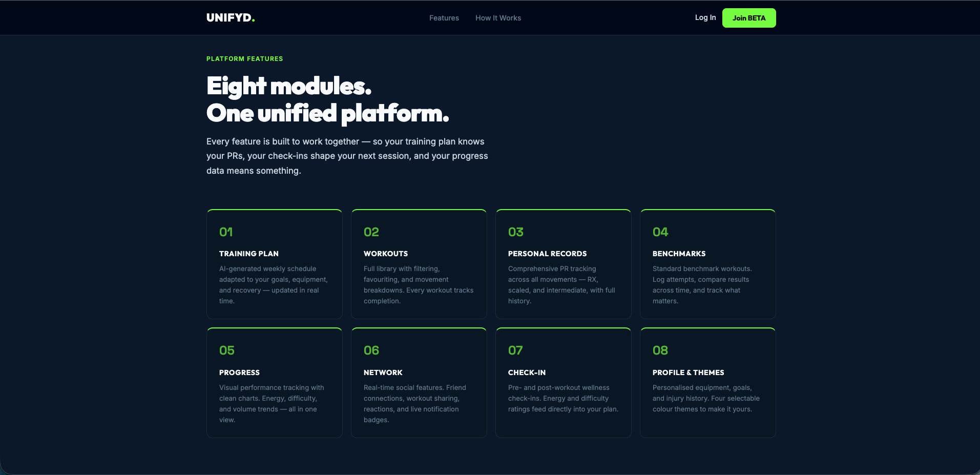This screenshot has height=475, width=980.
Task: Select the BENCHMARKS card title
Action: [679, 254]
